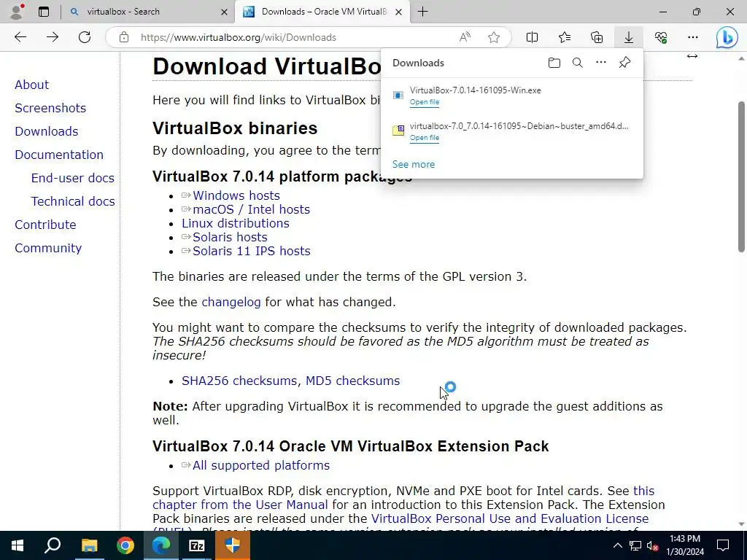This screenshot has width=747, height=560.
Task: Click the page vertical scrollbar thumb
Action: 741,176
